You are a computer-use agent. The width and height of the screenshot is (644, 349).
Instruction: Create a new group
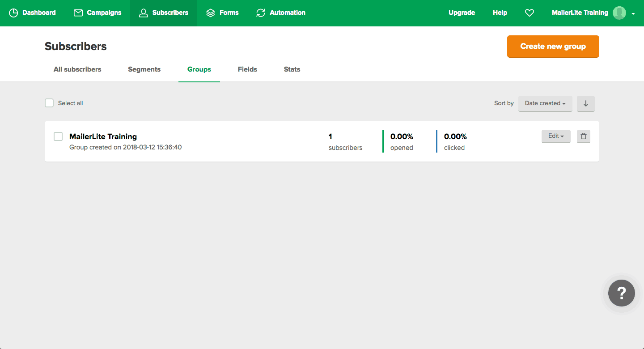[553, 47]
